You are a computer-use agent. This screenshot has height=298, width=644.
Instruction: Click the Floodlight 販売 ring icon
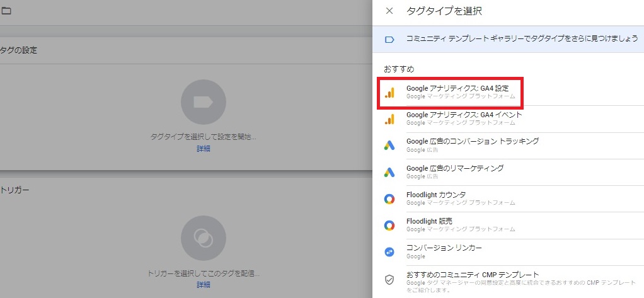click(389, 226)
